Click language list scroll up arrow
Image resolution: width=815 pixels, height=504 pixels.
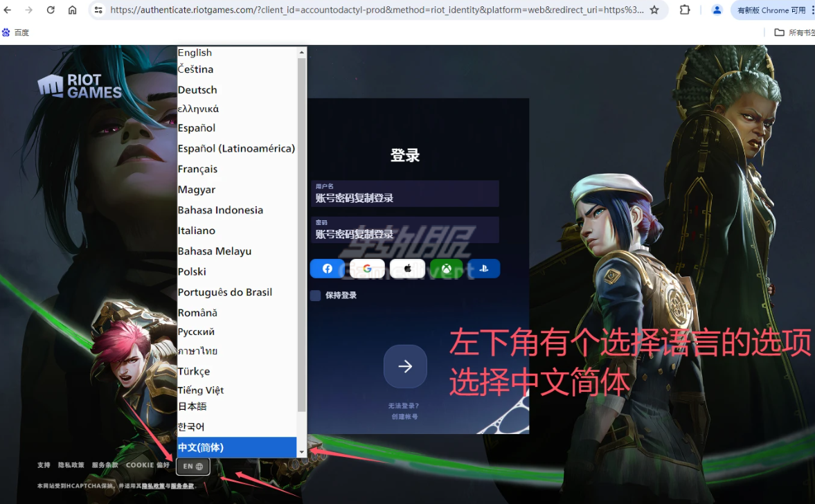(301, 52)
